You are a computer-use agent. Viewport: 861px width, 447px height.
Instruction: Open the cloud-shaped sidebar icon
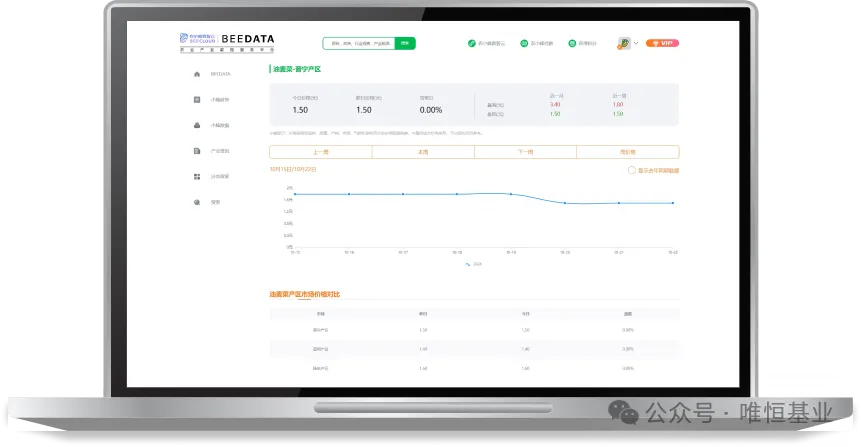(197, 125)
